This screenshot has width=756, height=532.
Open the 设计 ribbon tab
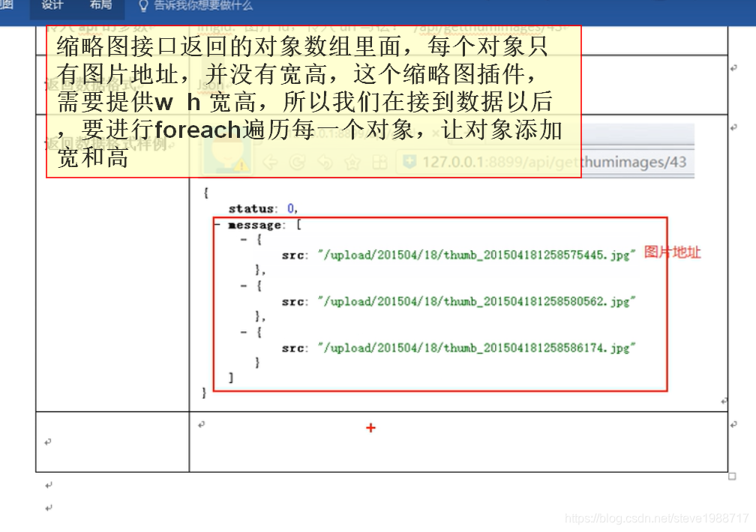coord(52,5)
